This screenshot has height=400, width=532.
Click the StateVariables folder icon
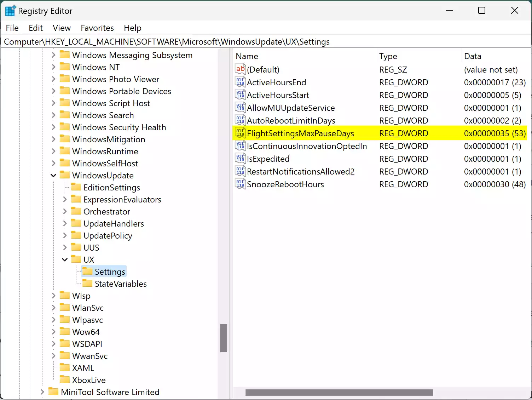87,283
